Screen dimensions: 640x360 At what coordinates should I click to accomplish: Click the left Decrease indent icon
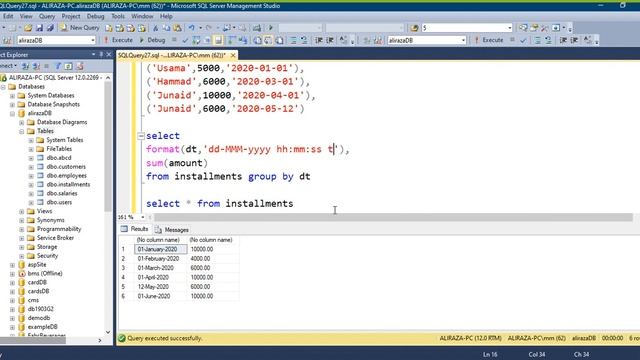[x=319, y=40]
